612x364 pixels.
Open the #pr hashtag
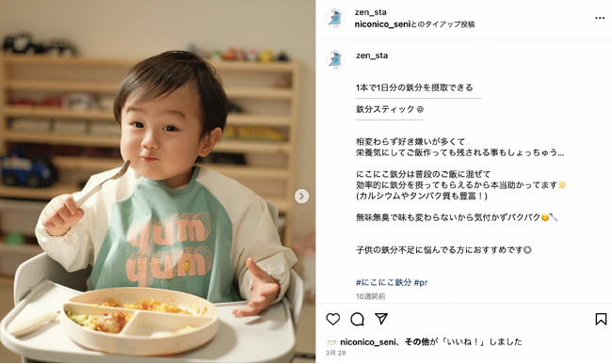point(421,282)
